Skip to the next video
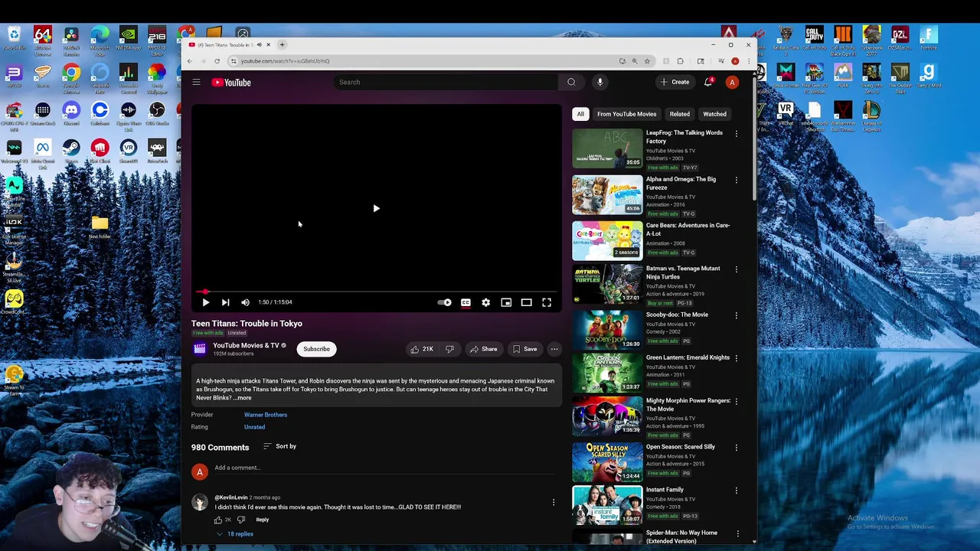 [x=225, y=302]
